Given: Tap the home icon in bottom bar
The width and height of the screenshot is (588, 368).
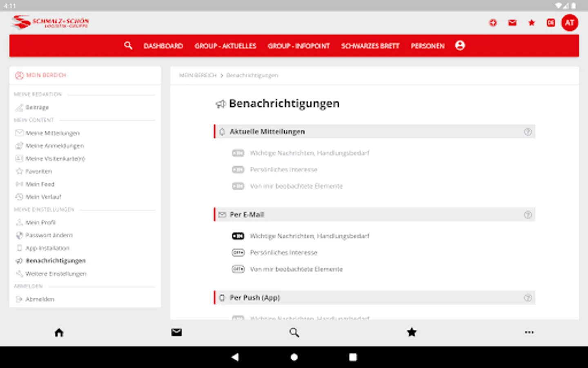Looking at the screenshot, I should pyautogui.click(x=59, y=332).
